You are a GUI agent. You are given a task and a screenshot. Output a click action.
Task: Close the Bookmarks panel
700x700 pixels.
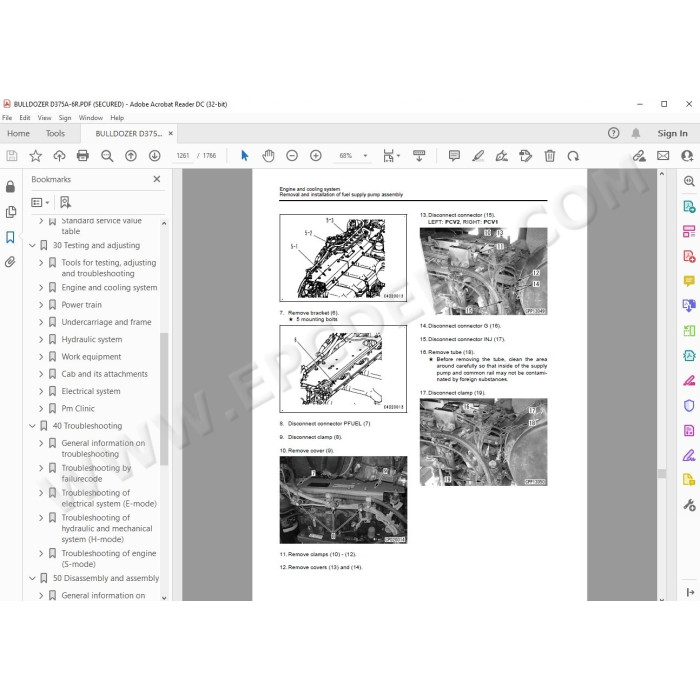point(157,179)
